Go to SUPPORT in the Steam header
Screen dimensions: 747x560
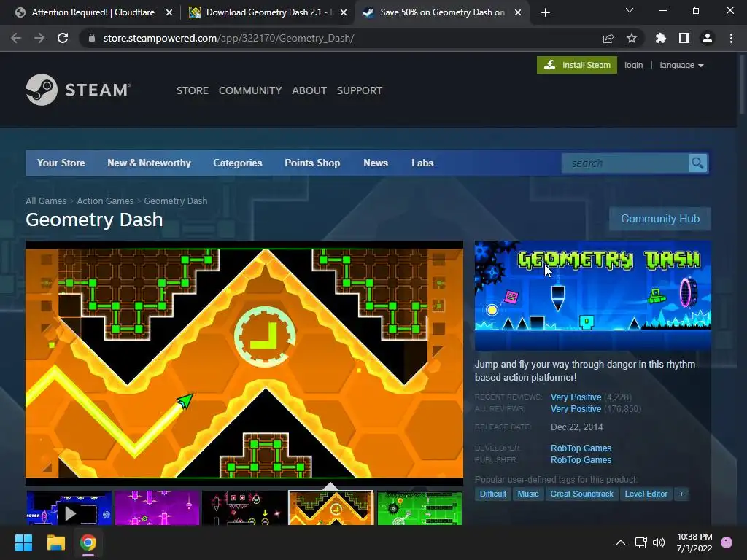pos(360,90)
